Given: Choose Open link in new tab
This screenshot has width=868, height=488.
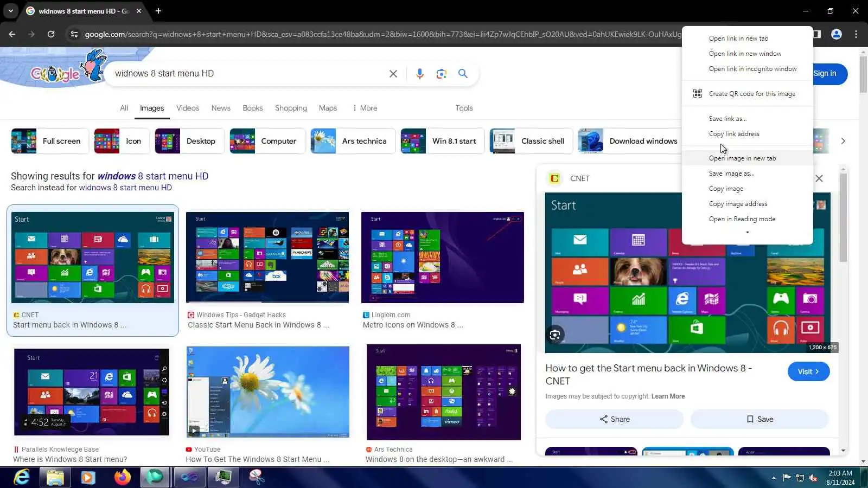Looking at the screenshot, I should 748,38.
